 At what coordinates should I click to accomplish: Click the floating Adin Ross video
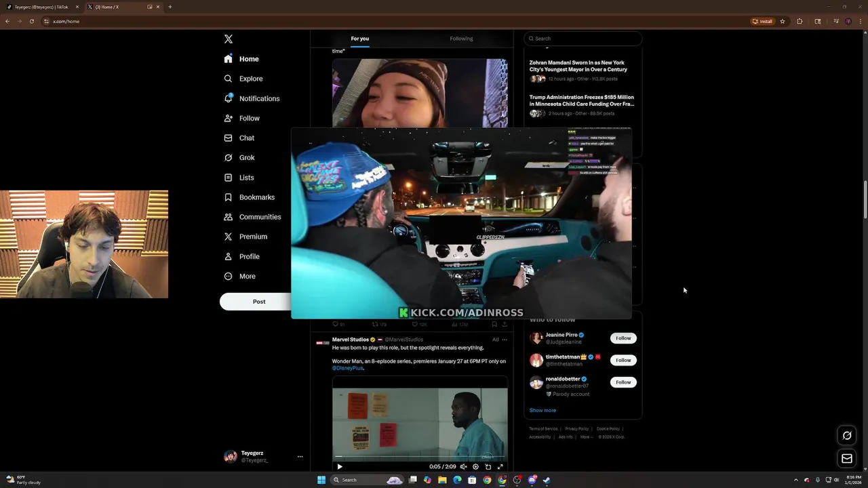coord(461,223)
